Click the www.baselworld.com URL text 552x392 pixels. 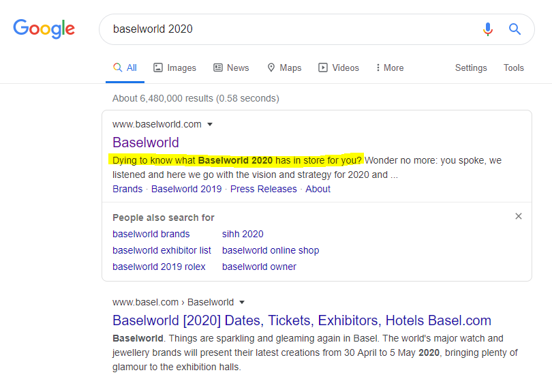tap(157, 124)
